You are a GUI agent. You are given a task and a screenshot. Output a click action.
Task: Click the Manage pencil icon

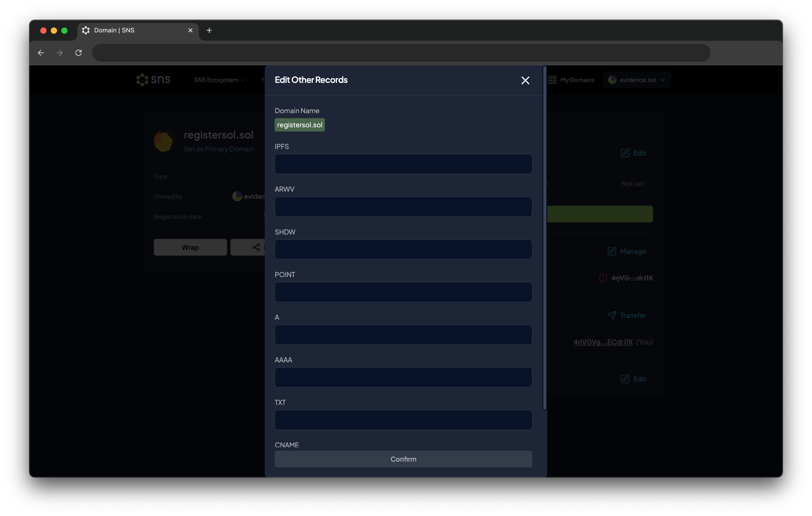[x=612, y=251]
